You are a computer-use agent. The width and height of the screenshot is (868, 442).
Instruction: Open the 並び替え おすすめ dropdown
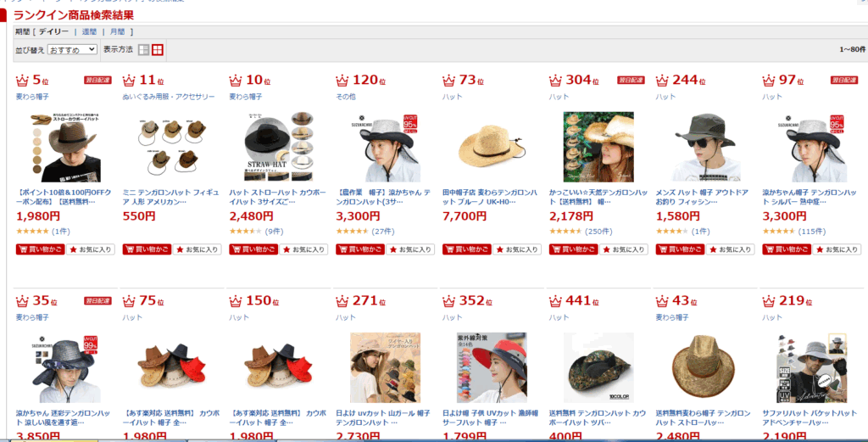click(73, 50)
